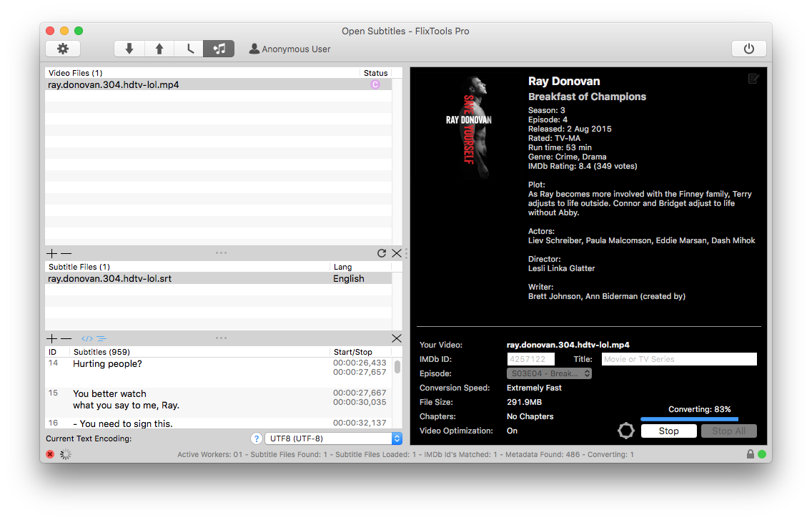812x520 pixels.
Task: Click the blue question mark help button
Action: (257, 438)
